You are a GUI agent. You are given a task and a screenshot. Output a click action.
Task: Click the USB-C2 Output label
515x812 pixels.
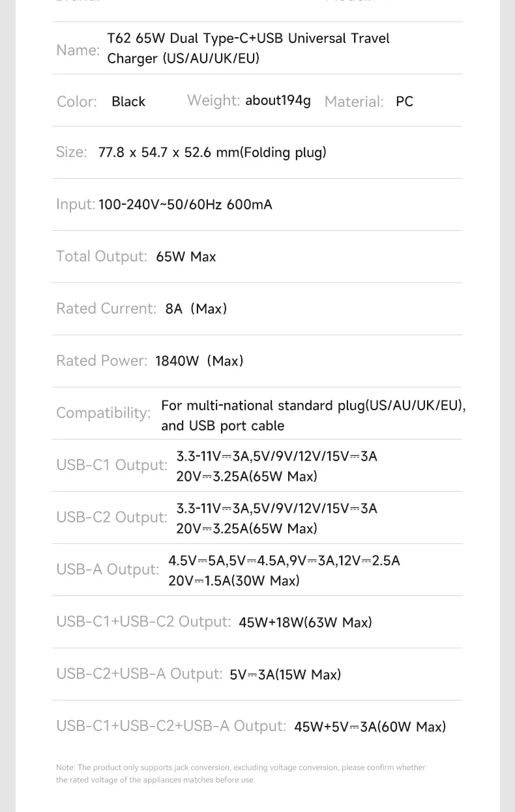(111, 517)
